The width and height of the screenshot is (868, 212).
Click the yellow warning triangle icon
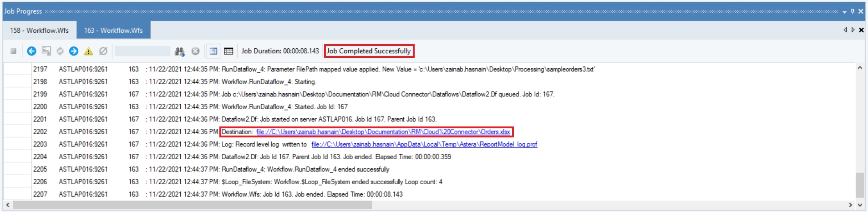tap(89, 51)
